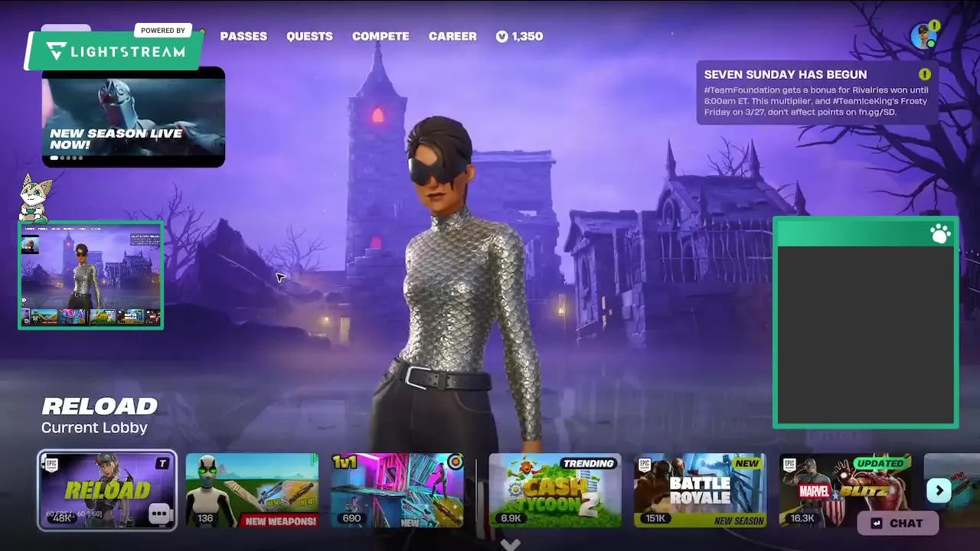The image size is (980, 551).
Task: Expand the down chevron below the game row
Action: pyautogui.click(x=511, y=544)
